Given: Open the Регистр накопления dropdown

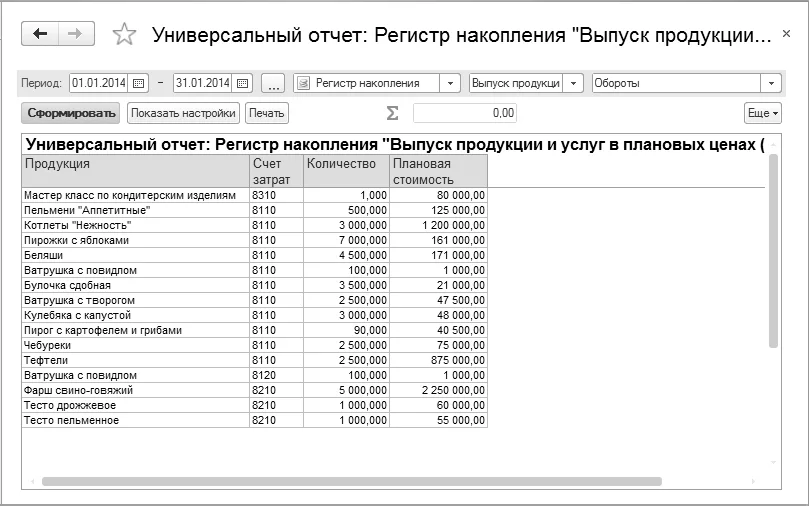Looking at the screenshot, I should 450,83.
